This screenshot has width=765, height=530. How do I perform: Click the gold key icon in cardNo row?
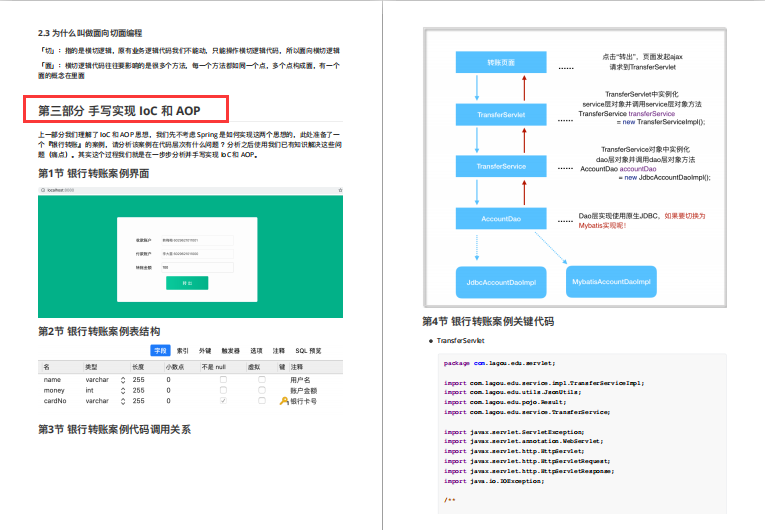click(284, 401)
